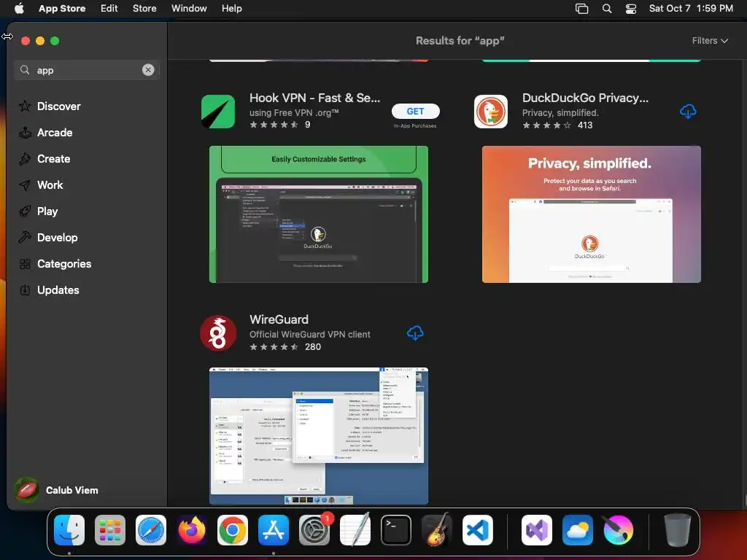Open the Help menu
The image size is (747, 560).
point(231,8)
